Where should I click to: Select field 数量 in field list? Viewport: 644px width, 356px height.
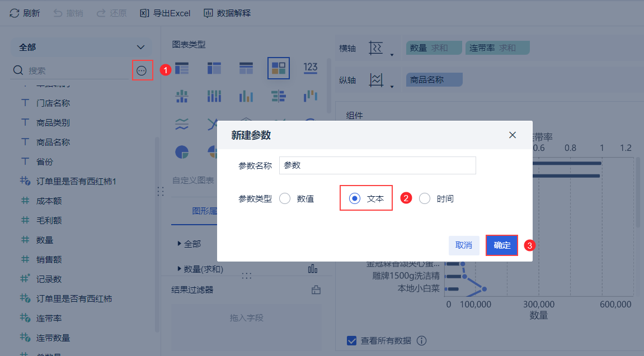pos(45,240)
